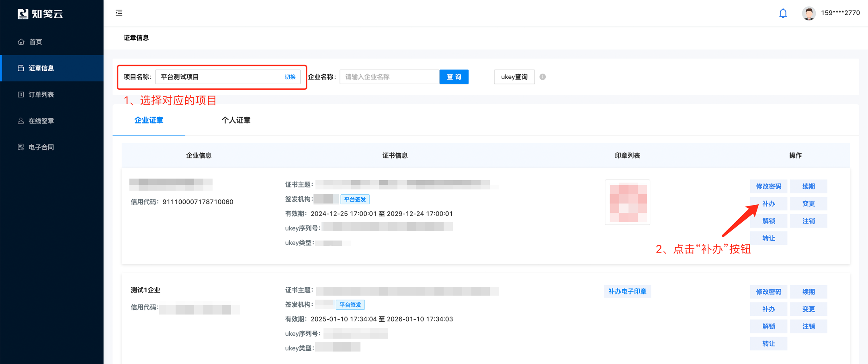Click 注销 for the first enterprise
The width and height of the screenshot is (868, 364).
(x=809, y=221)
